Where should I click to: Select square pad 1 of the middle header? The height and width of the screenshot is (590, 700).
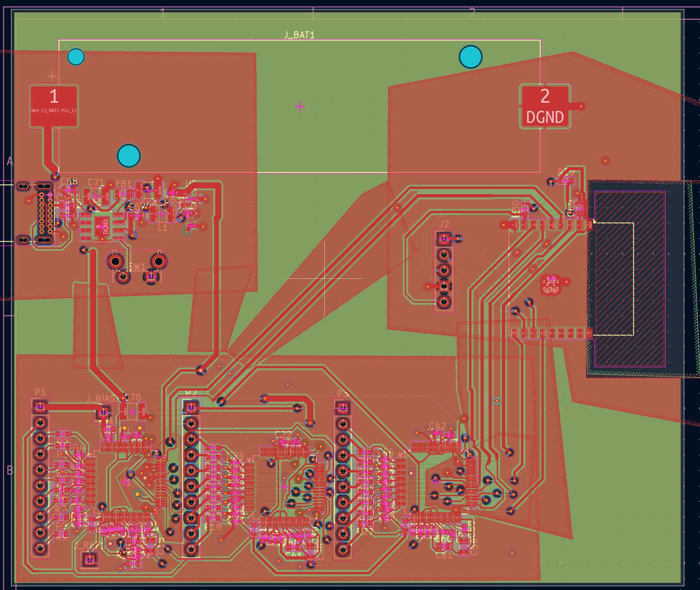click(x=191, y=407)
